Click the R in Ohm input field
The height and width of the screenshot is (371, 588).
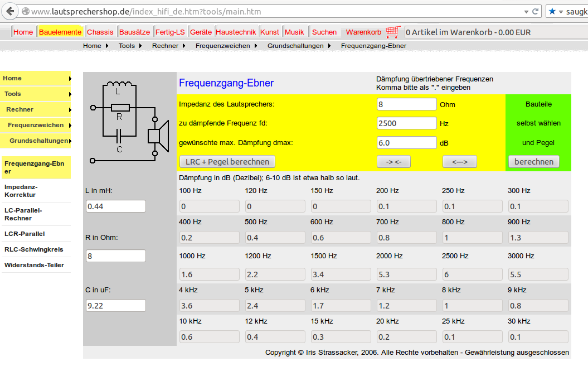(116, 256)
